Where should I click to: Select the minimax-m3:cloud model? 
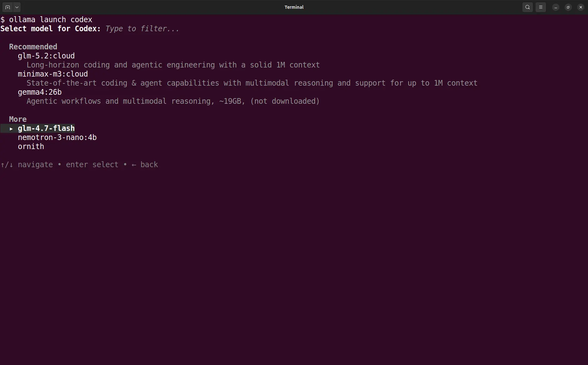tap(53, 74)
